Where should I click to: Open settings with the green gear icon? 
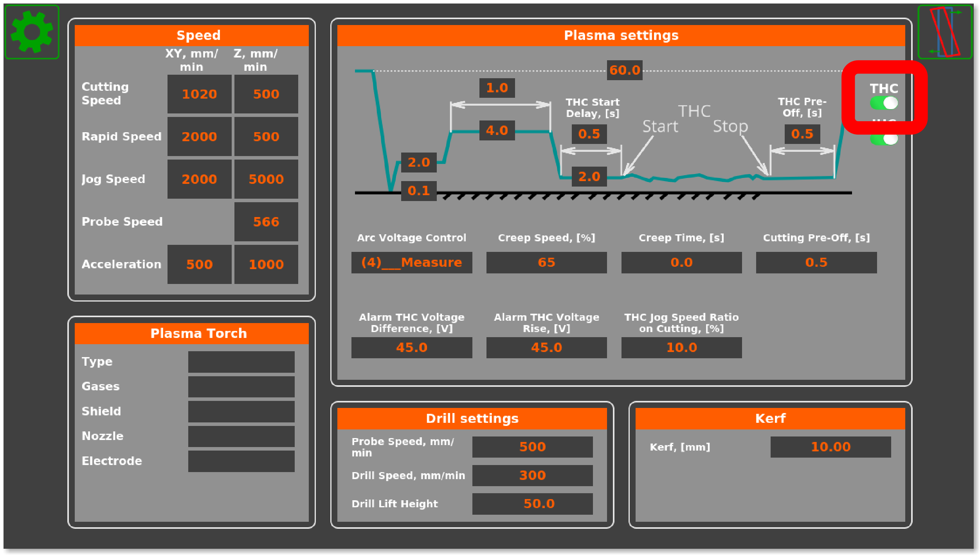coord(32,32)
